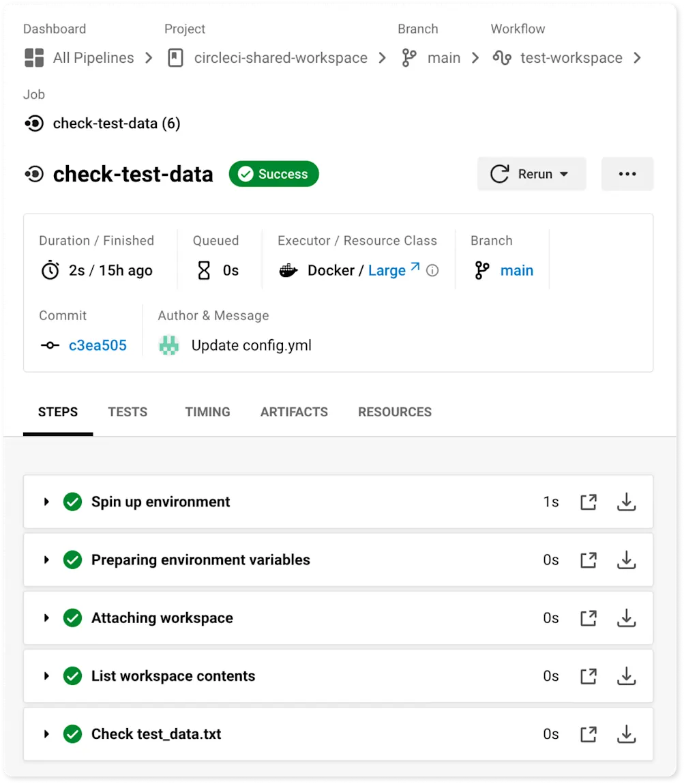Image resolution: width=684 pixels, height=784 pixels.
Task: Open the three-dot job actions menu
Action: pos(627,174)
